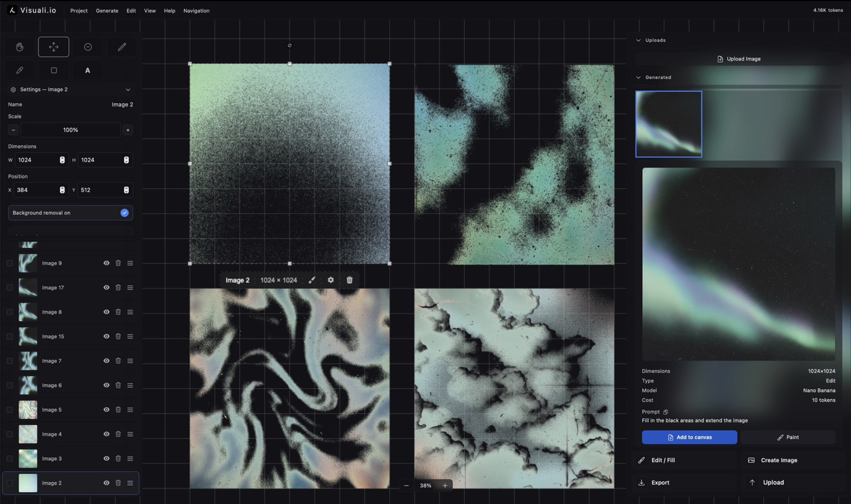
Task: Decrease scale with the minus stepper
Action: tap(13, 130)
